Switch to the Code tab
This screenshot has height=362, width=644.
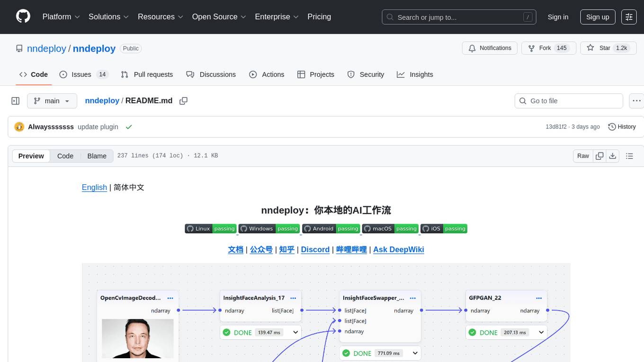click(x=34, y=74)
